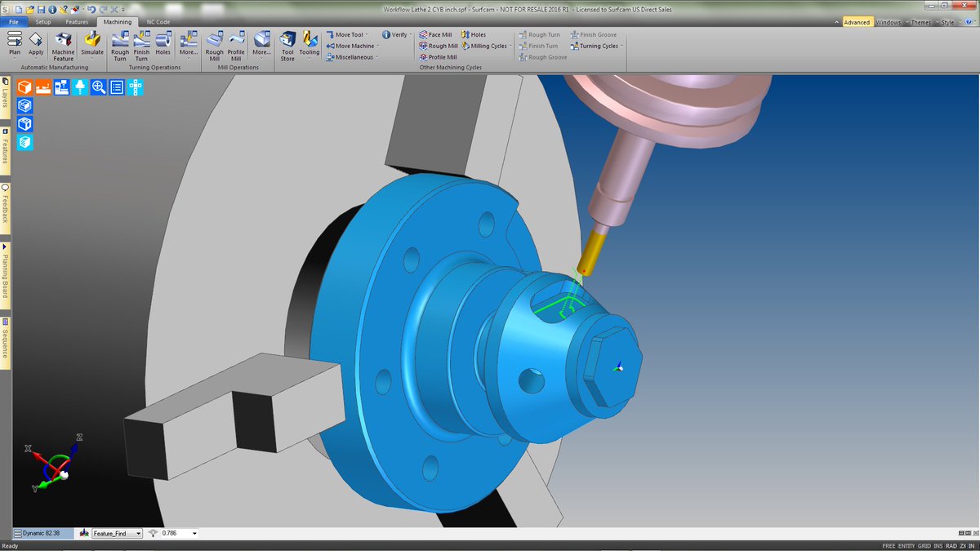Select the Machining tab
This screenshot has height=551, width=980.
click(x=117, y=22)
